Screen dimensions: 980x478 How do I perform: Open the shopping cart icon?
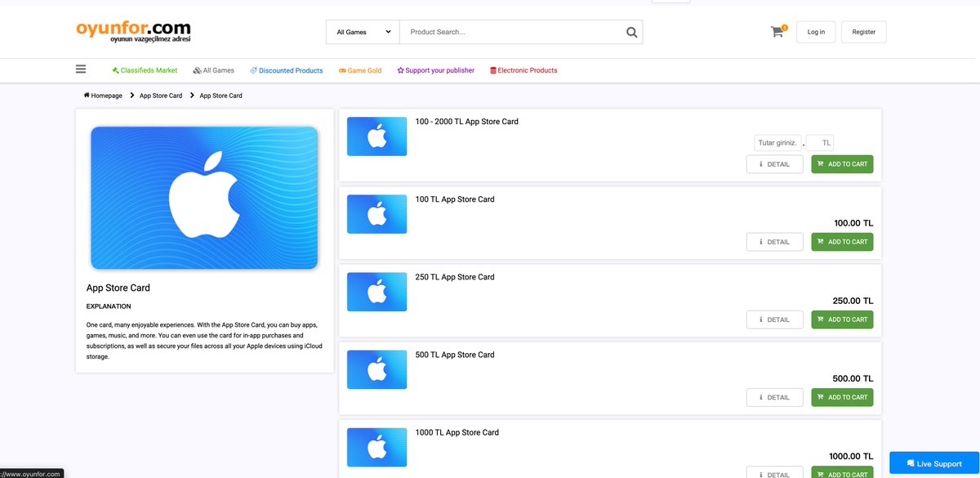click(x=777, y=32)
